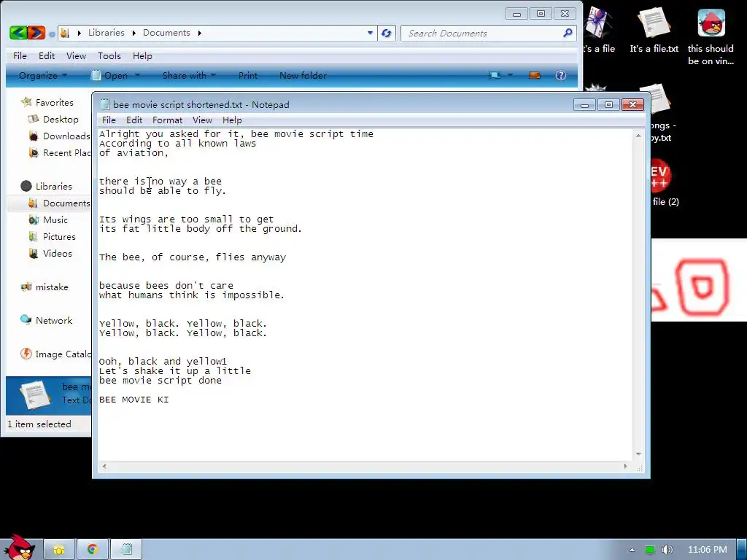Open Notepad File menu
The width and height of the screenshot is (747, 560).
pos(109,120)
